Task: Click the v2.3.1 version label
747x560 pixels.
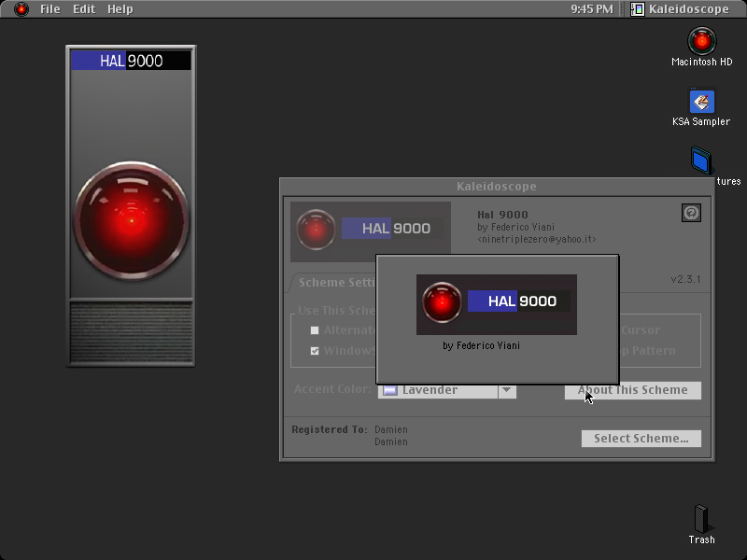Action: click(x=685, y=279)
